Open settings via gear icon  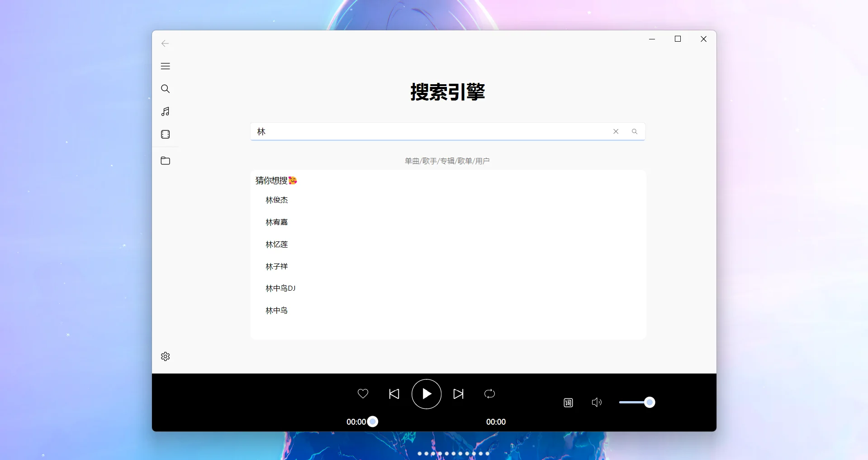coord(165,356)
